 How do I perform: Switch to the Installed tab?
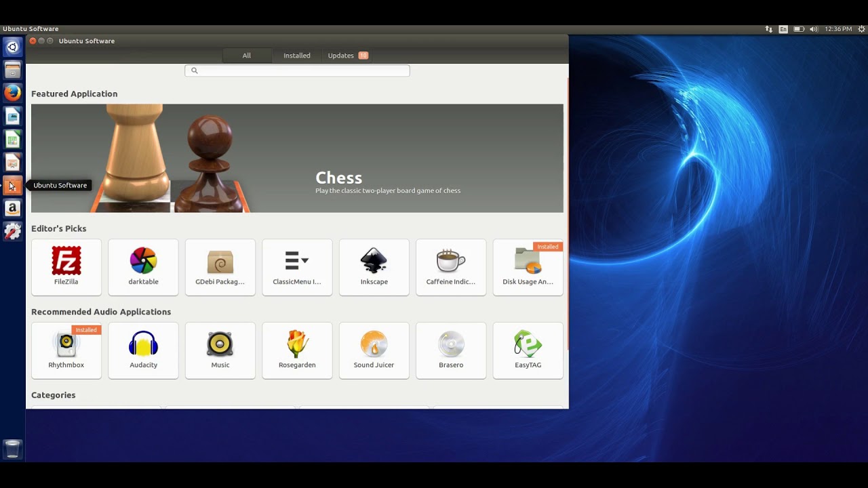click(297, 56)
